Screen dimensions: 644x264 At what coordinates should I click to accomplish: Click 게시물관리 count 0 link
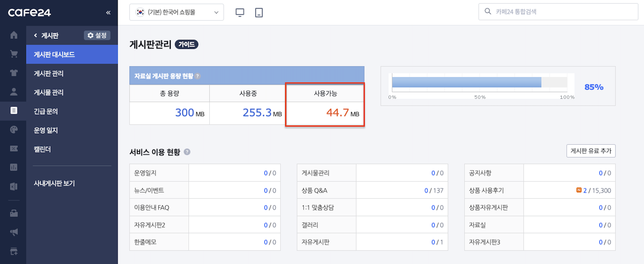click(433, 173)
